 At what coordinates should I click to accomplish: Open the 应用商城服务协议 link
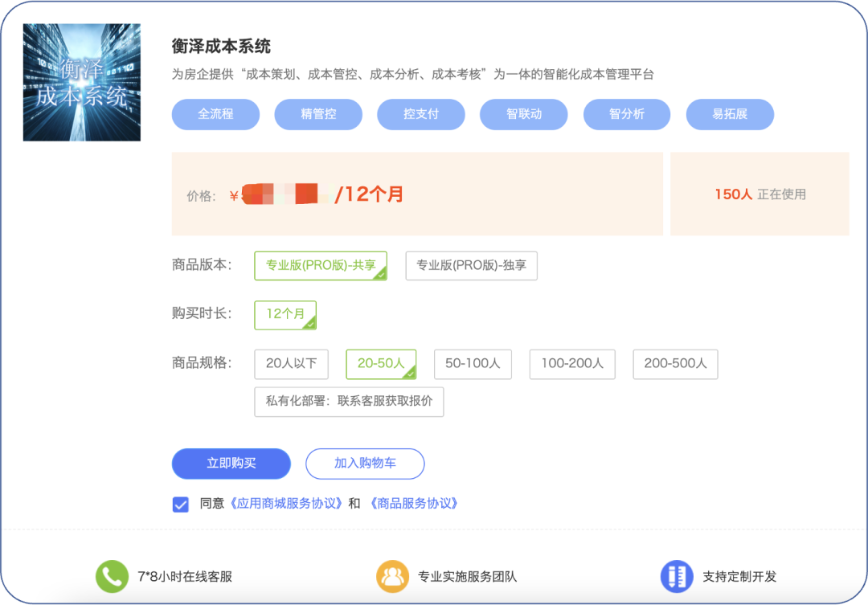pos(286,504)
